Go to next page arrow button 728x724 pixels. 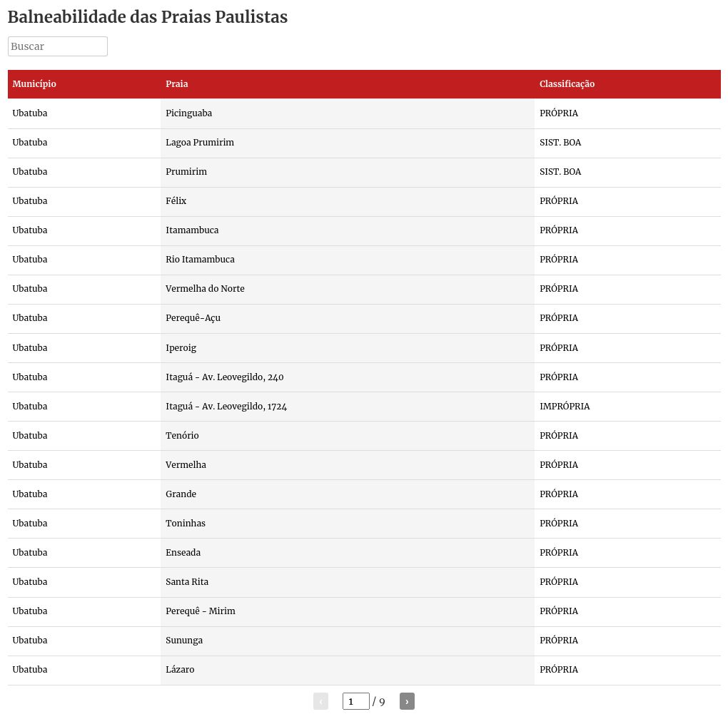(407, 701)
